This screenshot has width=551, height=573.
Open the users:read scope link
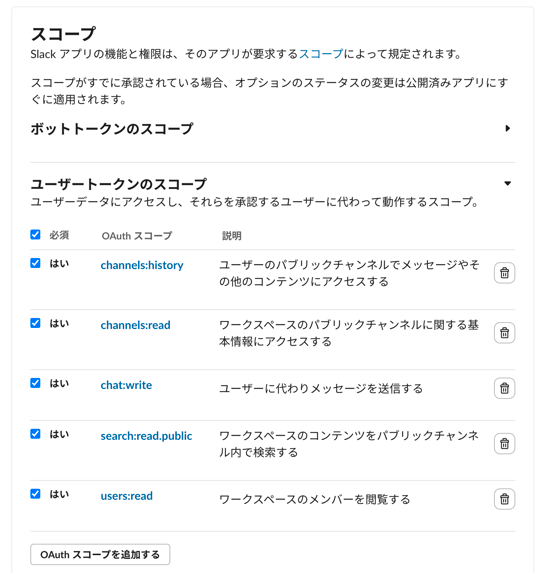point(126,496)
